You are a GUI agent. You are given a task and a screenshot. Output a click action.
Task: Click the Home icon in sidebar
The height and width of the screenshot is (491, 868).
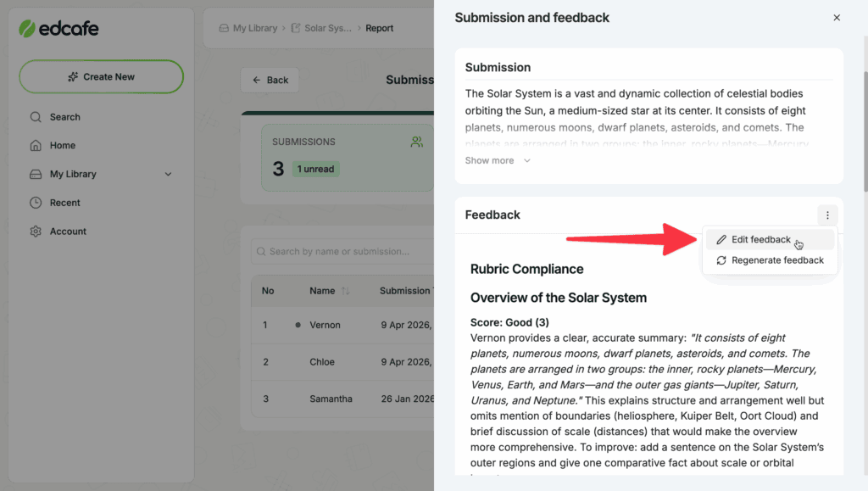(x=36, y=146)
